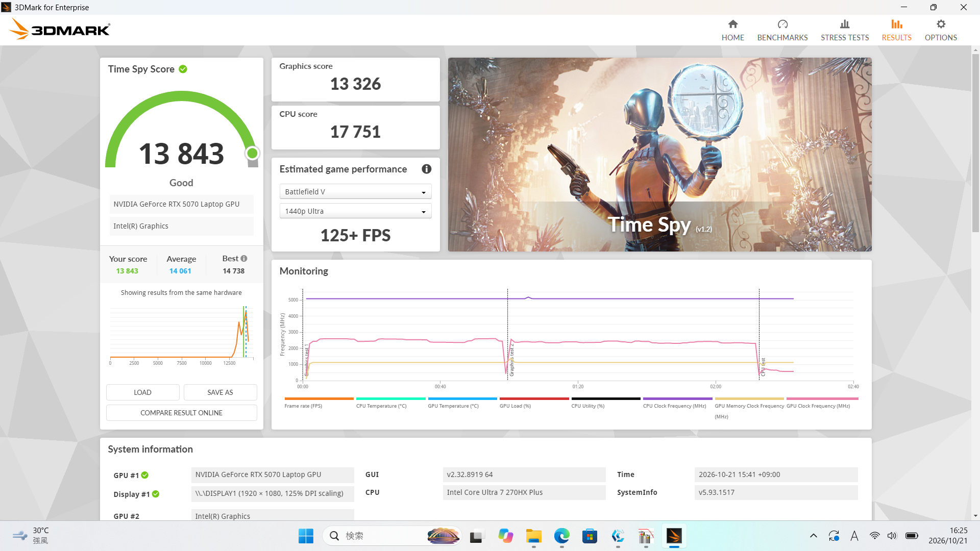
Task: Show hidden system tray icons
Action: click(813, 536)
